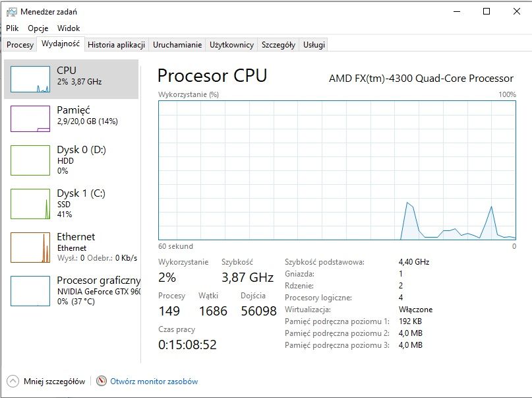The width and height of the screenshot is (532, 398).
Task: Open the Opcje menu
Action: pos(38,28)
